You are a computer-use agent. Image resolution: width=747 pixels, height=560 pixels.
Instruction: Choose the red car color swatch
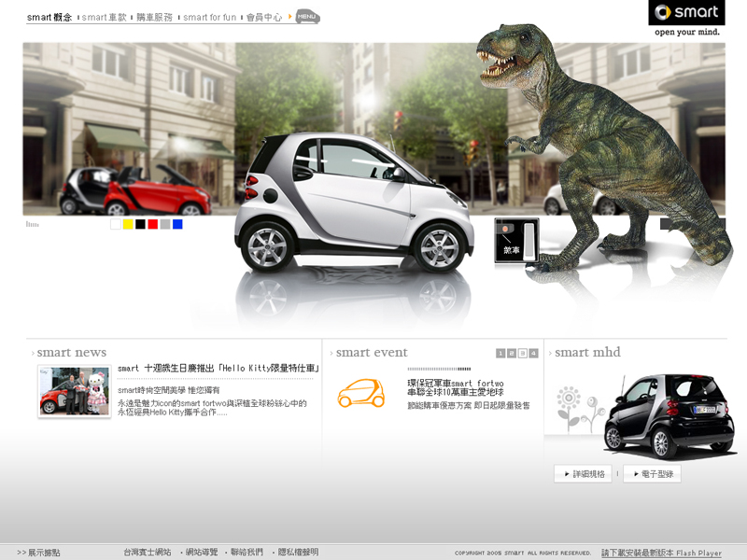click(x=153, y=224)
